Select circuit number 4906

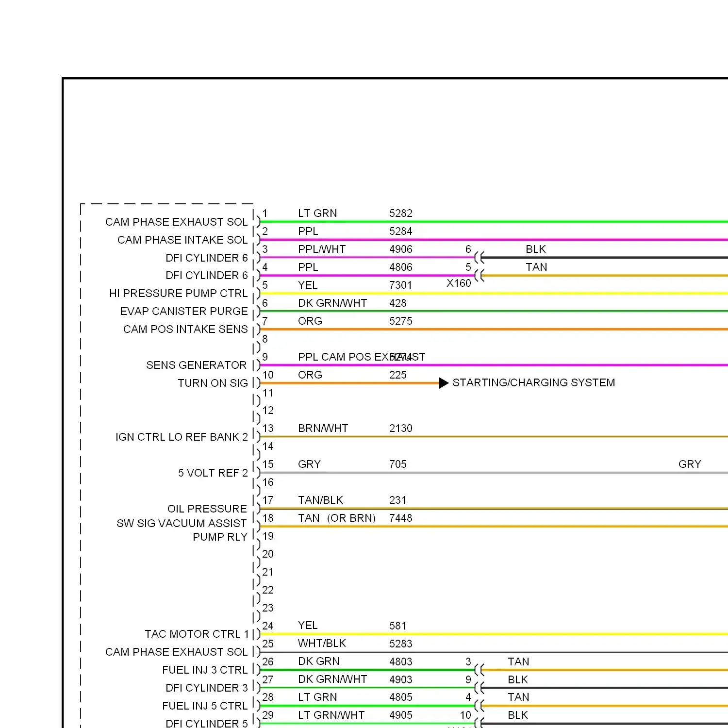[x=401, y=249]
